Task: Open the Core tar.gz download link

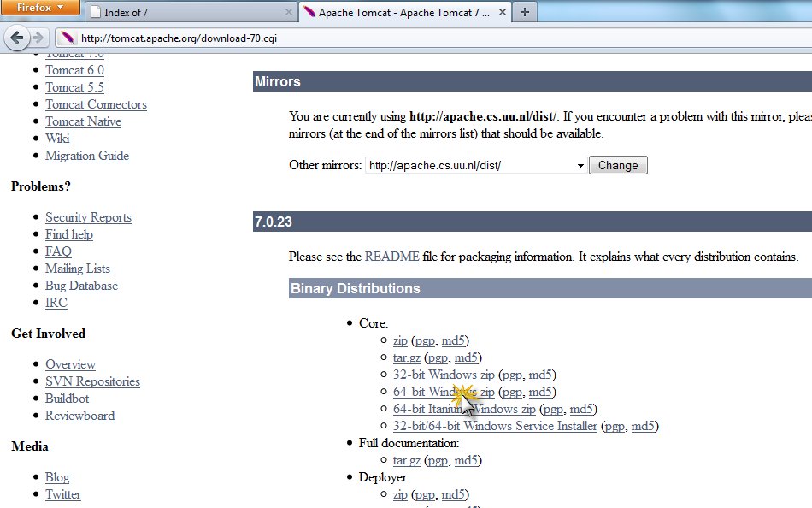Action: coord(407,357)
